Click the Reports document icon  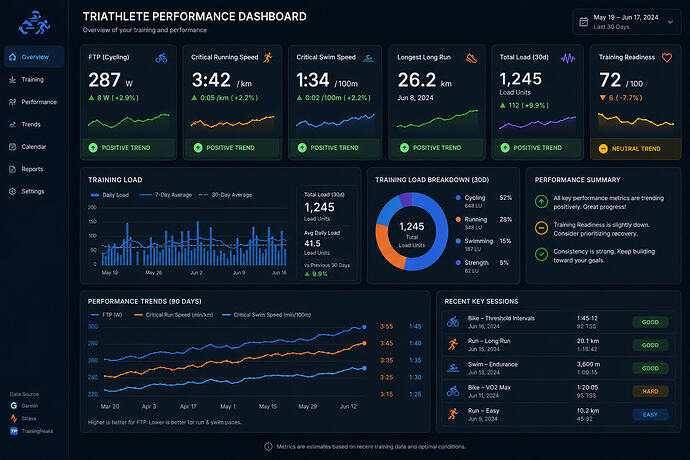12,169
